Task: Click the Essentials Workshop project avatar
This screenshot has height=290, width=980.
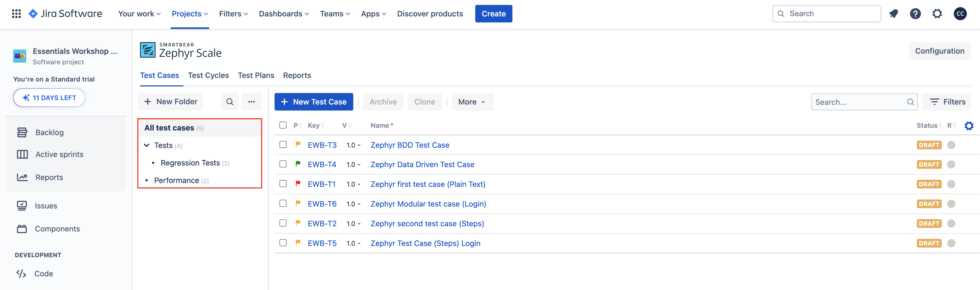Action: [20, 56]
